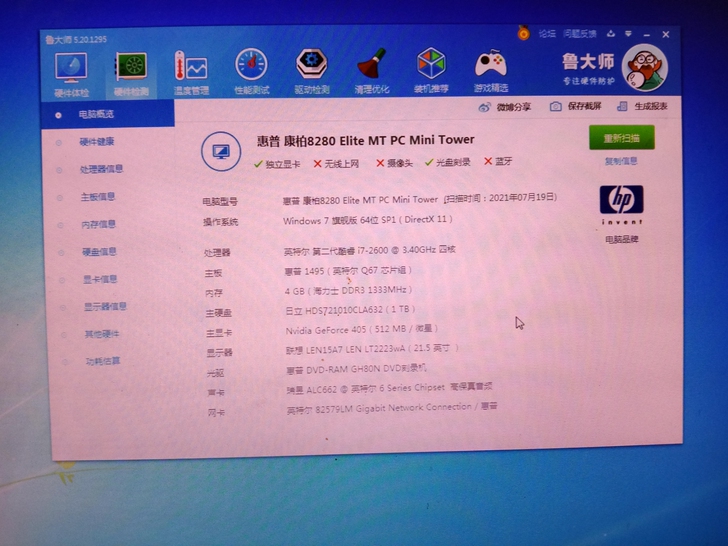Click the bold title 惠普 康柏8280 Elite MT

(366, 140)
